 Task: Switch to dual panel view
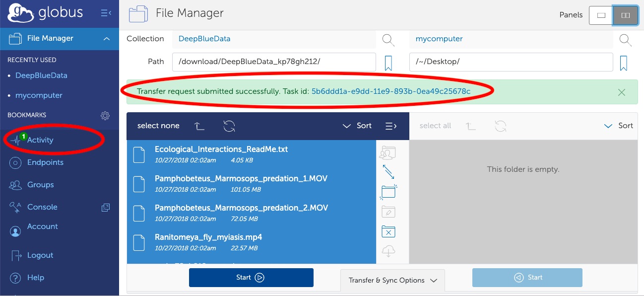tap(626, 15)
